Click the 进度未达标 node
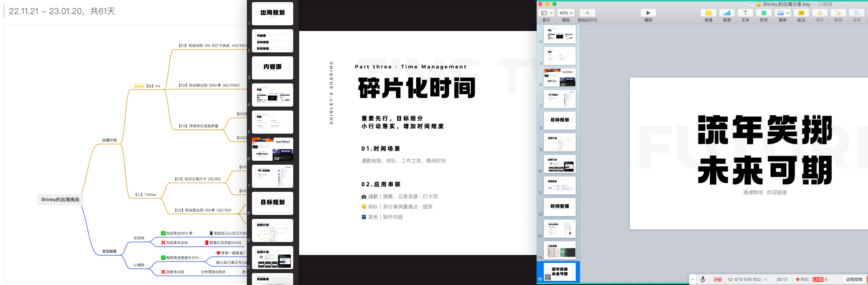The image size is (868, 285). [172, 272]
